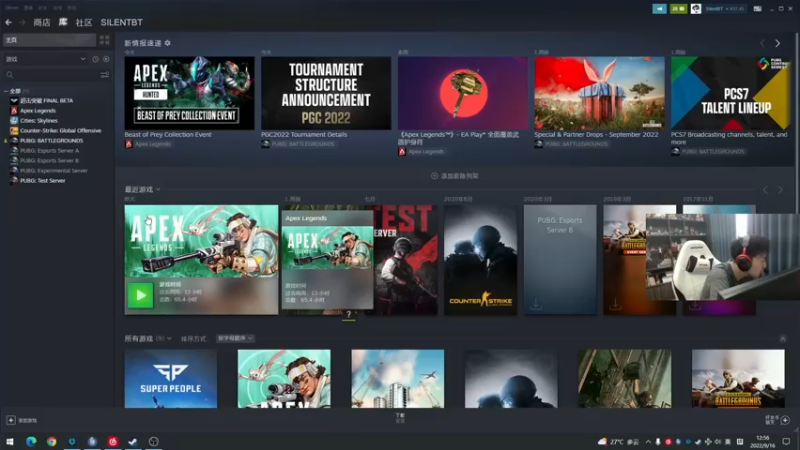800x450 pixels.
Task: Click the teal announcements megaphone icon
Action: click(659, 9)
